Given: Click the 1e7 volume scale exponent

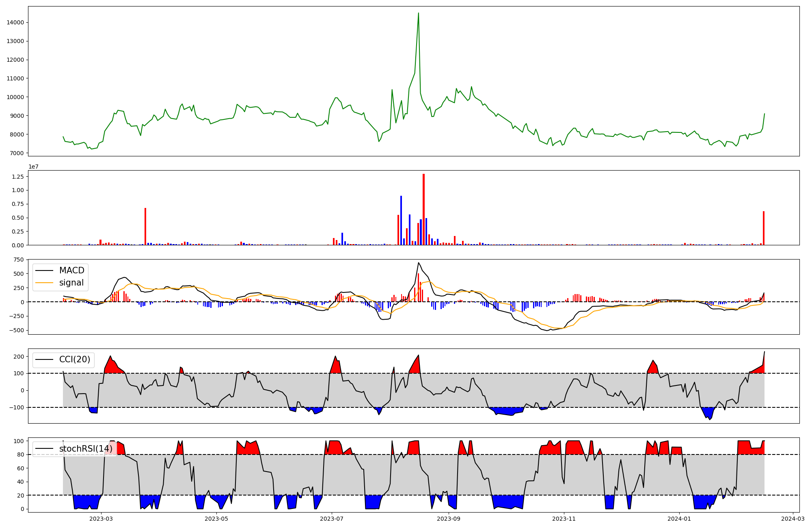Looking at the screenshot, I should pyautogui.click(x=33, y=167).
